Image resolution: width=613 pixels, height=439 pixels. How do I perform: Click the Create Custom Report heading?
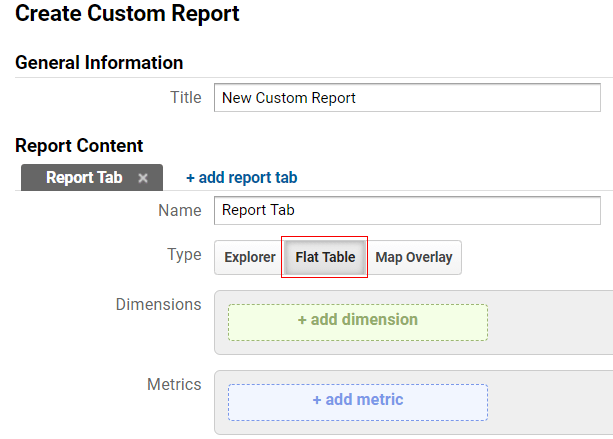127,14
